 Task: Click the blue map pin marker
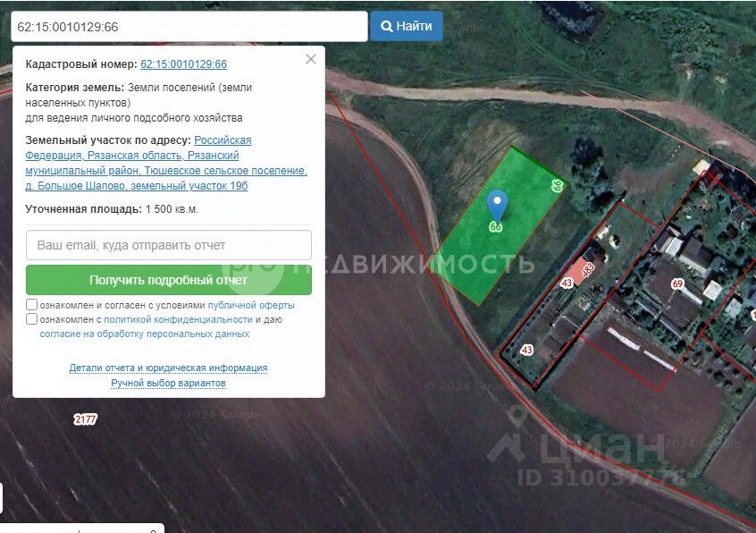click(497, 205)
